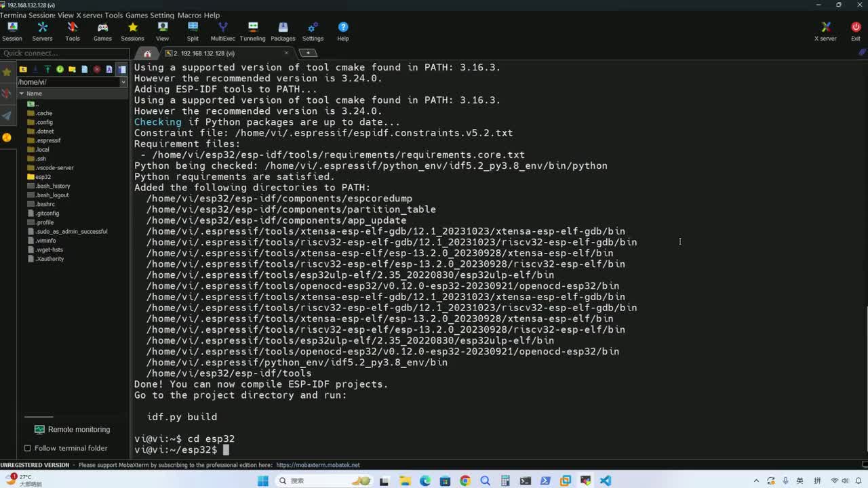Open the Tunneling toolbar button

pos(252,31)
